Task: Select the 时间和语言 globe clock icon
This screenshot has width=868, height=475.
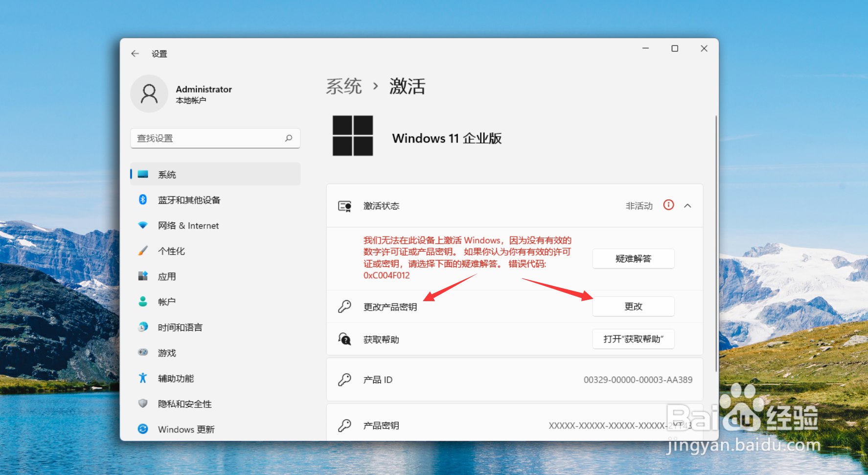Action: point(143,327)
